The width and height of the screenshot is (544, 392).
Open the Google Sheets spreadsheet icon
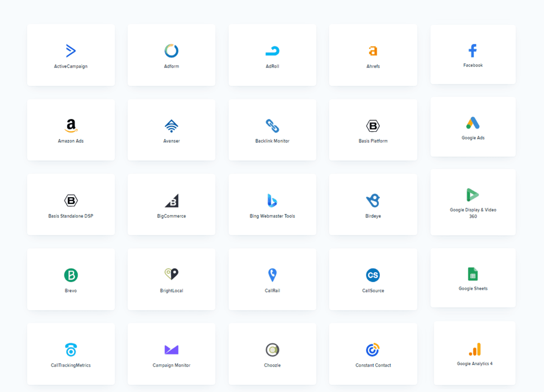(473, 274)
